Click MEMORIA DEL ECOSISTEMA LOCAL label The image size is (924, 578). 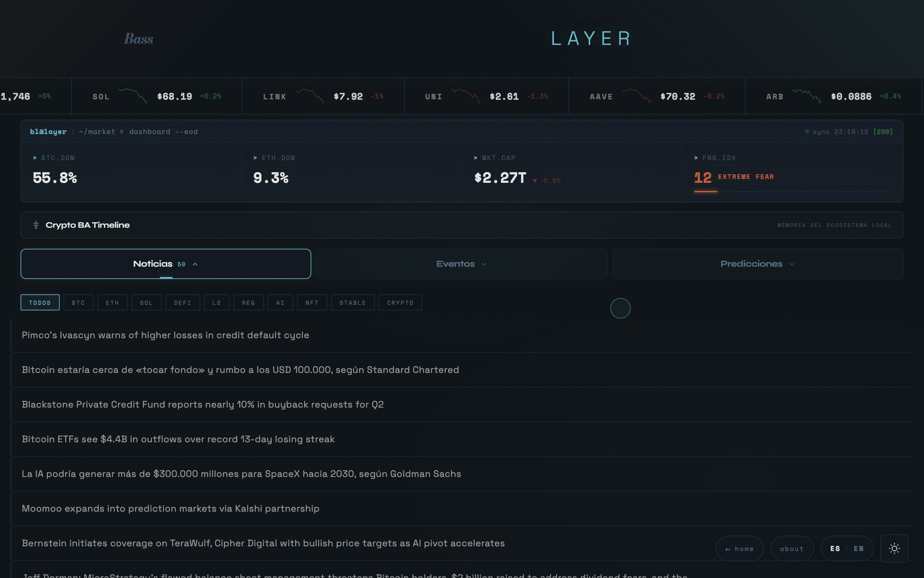tap(835, 225)
